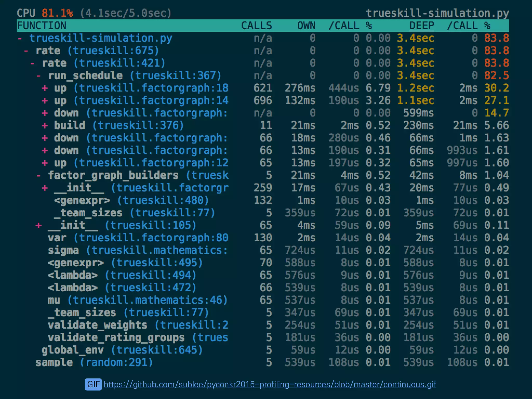Click the 276ms own time value
This screenshot has width=532, height=399.
pos(300,88)
